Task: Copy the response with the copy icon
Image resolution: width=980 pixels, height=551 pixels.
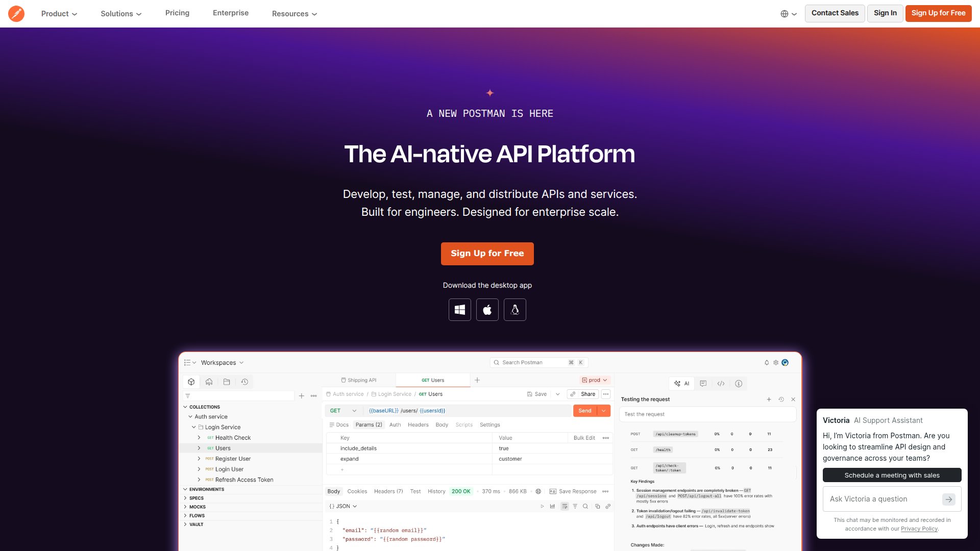Action: point(597,507)
